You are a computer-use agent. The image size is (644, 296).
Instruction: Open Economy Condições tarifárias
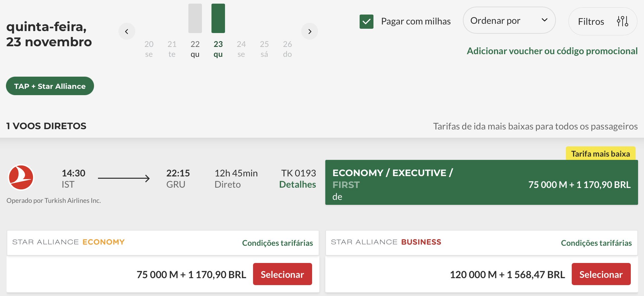(277, 243)
